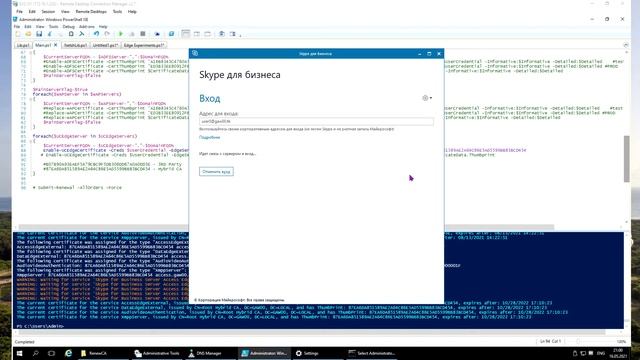Screen dimensions: 640x360
Task: Click the taskbar Search magnifier icon
Action: 36,353
